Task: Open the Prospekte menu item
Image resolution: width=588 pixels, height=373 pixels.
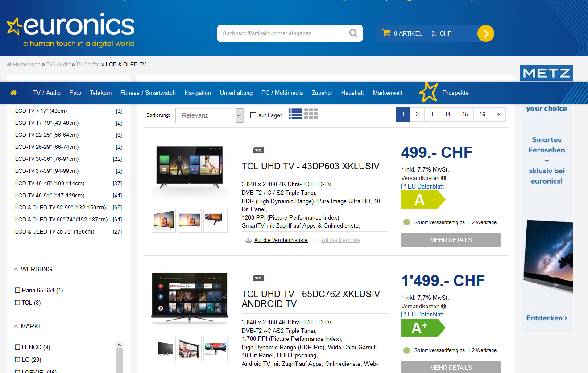Action: click(455, 93)
